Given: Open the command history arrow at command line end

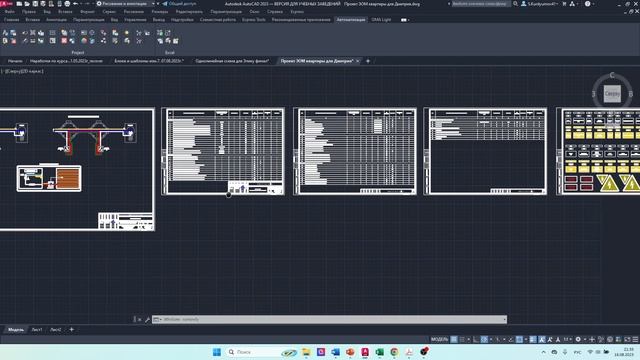Looking at the screenshot, I should coord(505,320).
